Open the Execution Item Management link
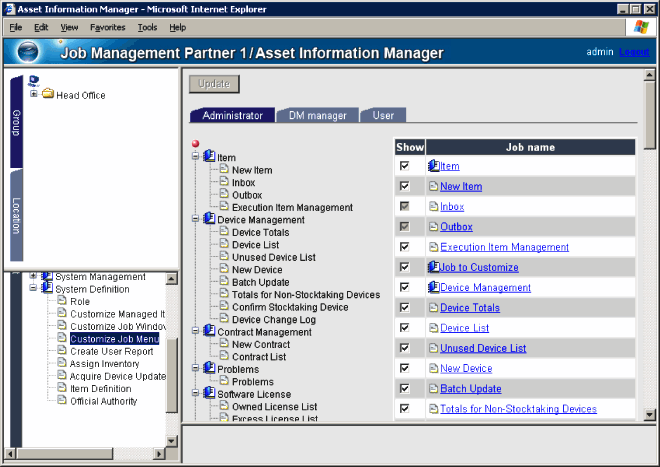 504,247
